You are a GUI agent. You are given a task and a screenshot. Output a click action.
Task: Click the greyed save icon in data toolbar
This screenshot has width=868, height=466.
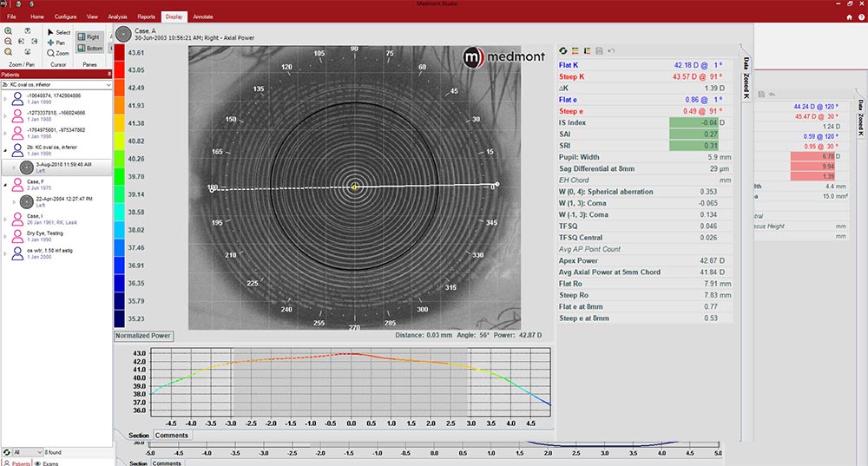click(599, 51)
